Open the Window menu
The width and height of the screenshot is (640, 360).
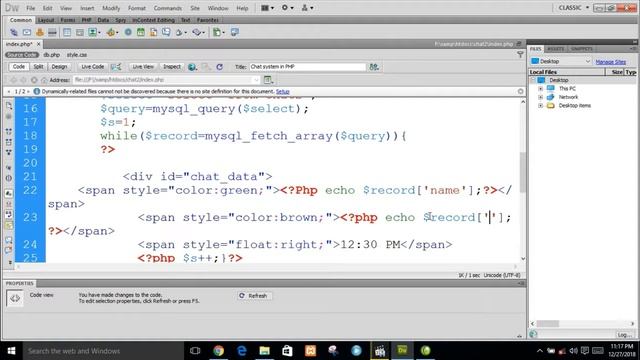218,8
